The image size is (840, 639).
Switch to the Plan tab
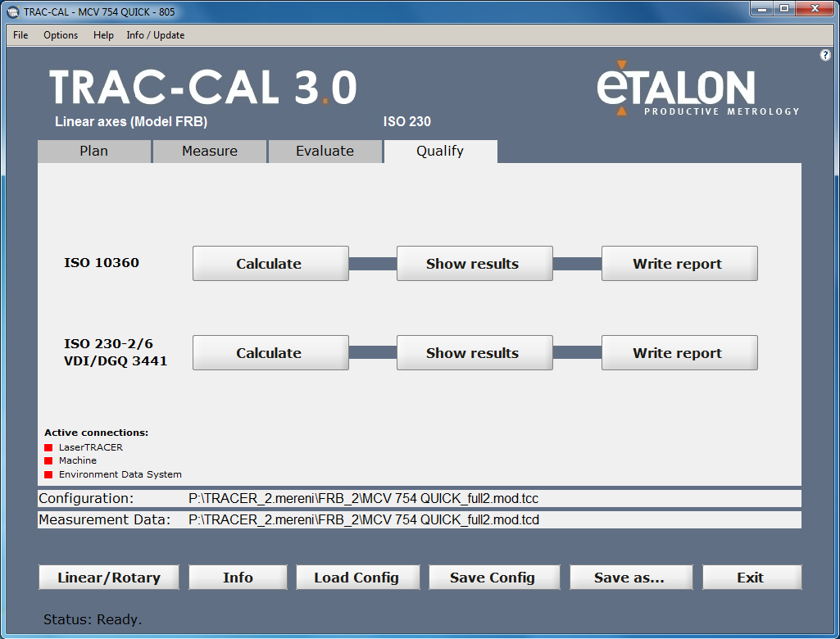[x=94, y=151]
